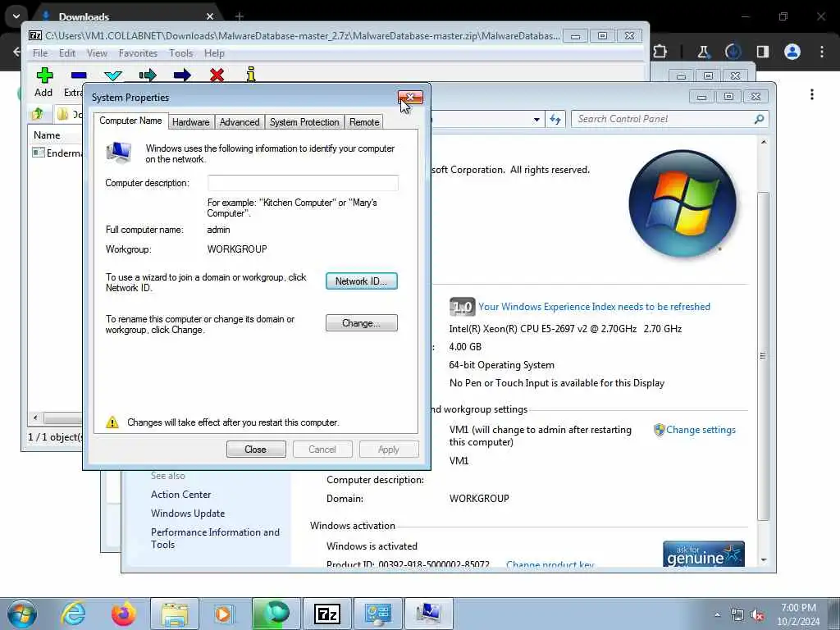Open Performance Information and Tools link

pyautogui.click(x=216, y=538)
